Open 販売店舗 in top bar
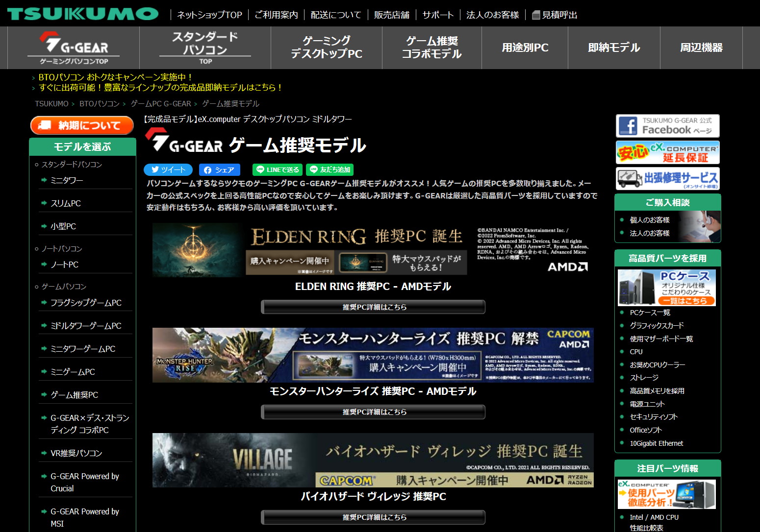Screen dimensions: 760x532 click(391, 15)
